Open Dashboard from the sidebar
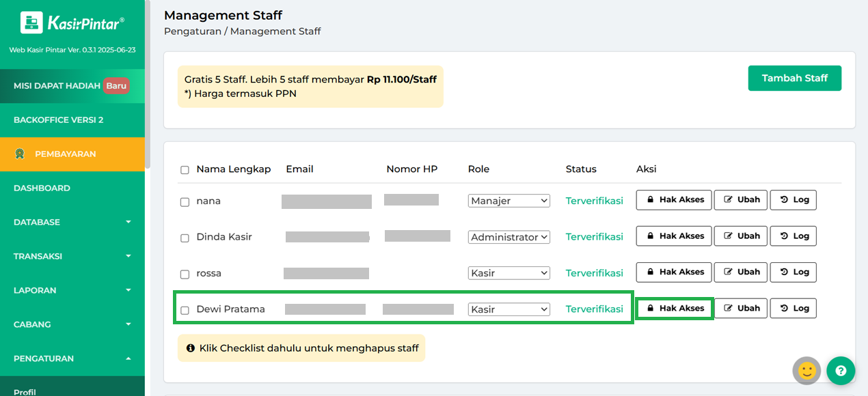The height and width of the screenshot is (396, 868). pos(42,188)
